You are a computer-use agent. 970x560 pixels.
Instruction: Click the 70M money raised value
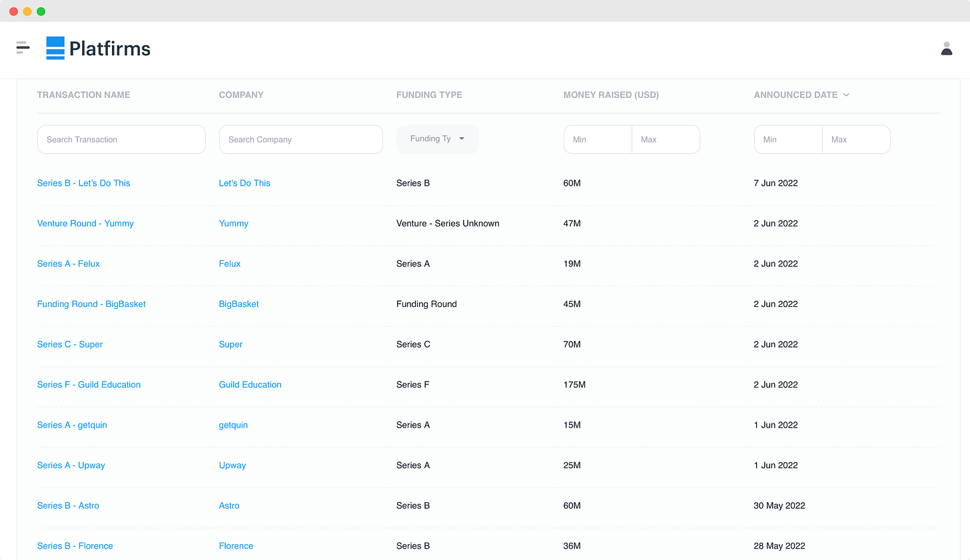tap(572, 344)
